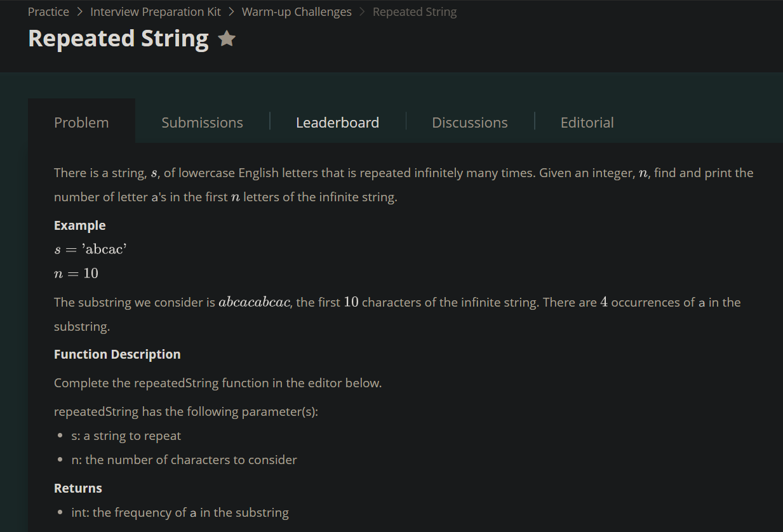This screenshot has height=532, width=783.
Task: Click the Example heading
Action: click(80, 225)
